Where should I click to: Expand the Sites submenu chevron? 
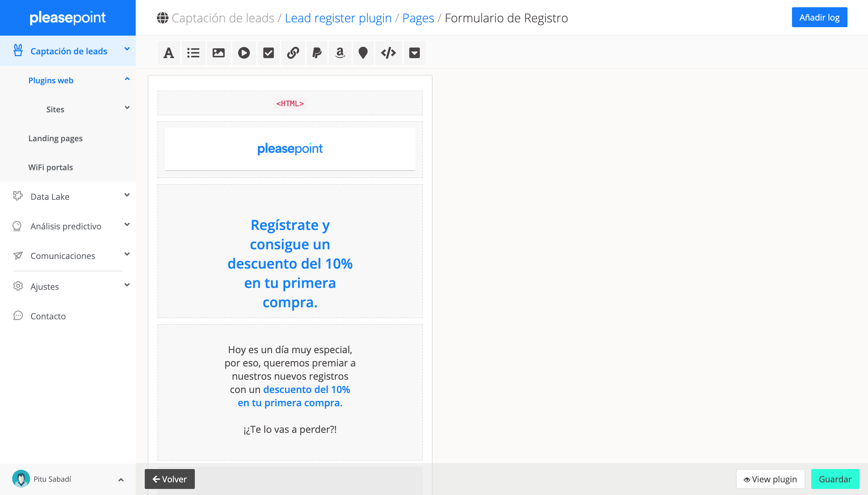tap(127, 108)
